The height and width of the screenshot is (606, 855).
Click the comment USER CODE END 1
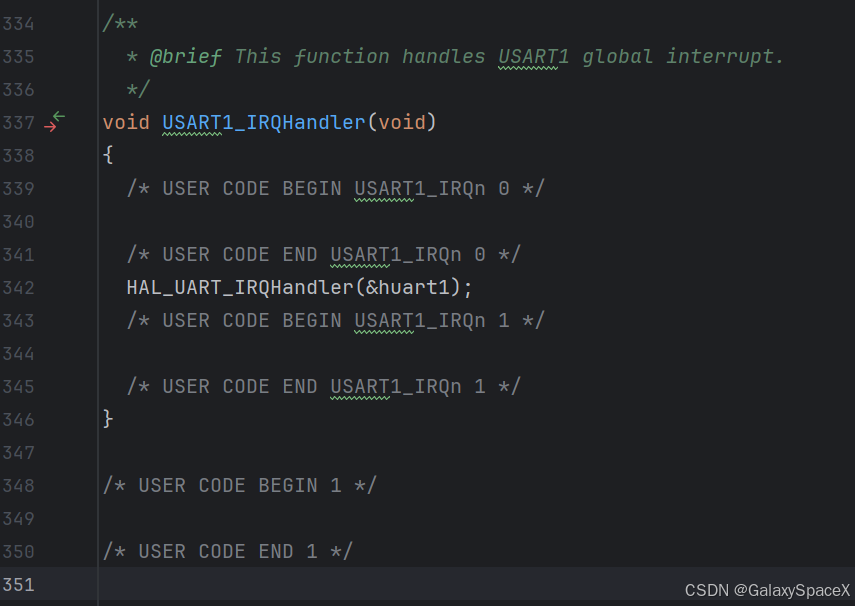click(227, 551)
